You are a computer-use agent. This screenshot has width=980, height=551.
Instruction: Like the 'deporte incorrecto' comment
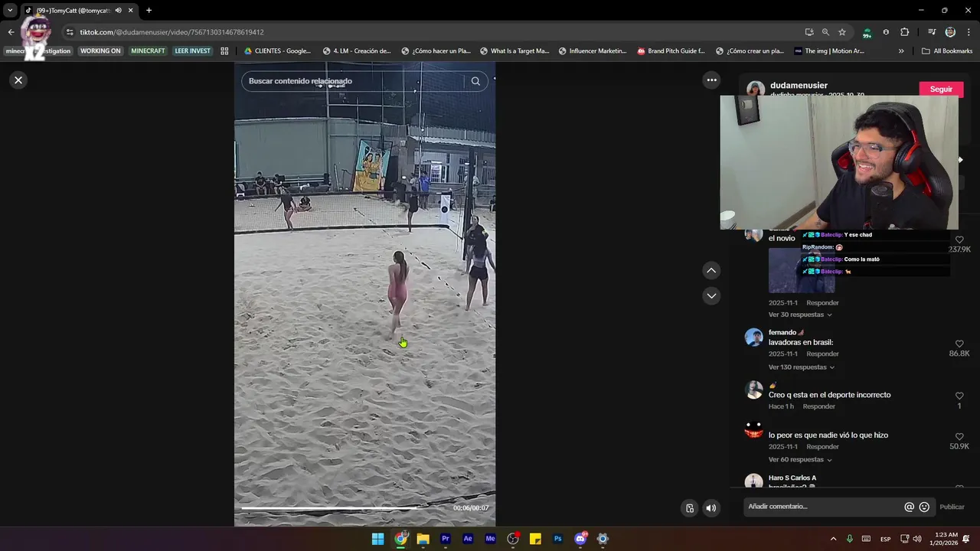click(959, 396)
